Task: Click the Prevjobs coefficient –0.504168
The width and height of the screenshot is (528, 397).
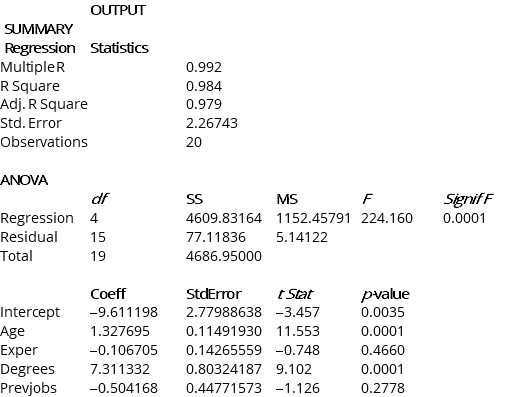Action: tap(124, 388)
